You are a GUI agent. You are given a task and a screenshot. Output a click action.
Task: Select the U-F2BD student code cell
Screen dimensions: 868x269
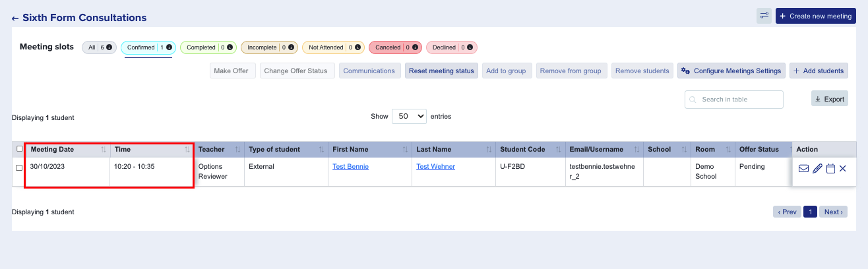[530, 172]
